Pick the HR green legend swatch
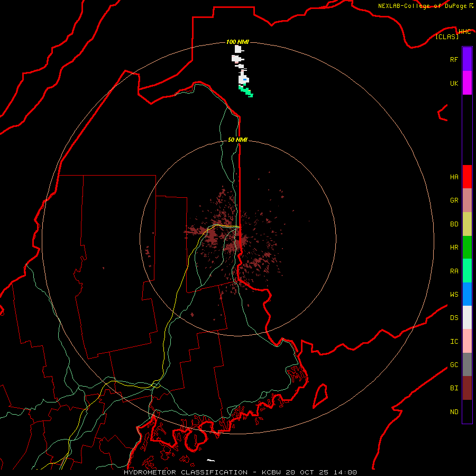The width and height of the screenshot is (476, 476). (x=467, y=248)
